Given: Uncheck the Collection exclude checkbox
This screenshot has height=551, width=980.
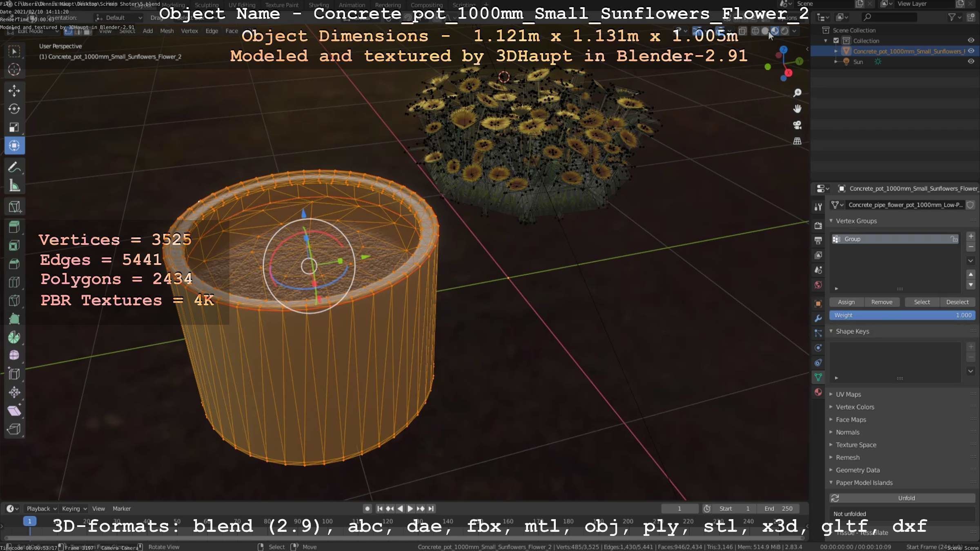Looking at the screenshot, I should click(836, 40).
